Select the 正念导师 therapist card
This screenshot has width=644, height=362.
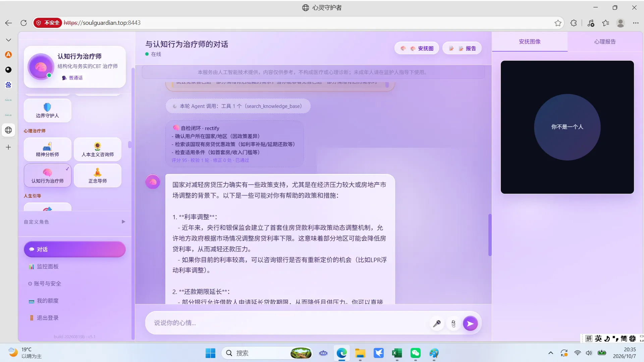98,176
